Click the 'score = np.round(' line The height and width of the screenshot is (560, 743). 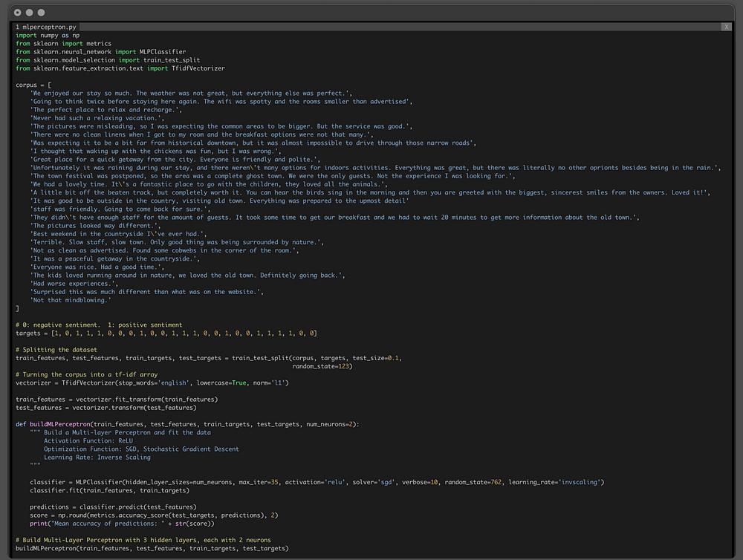click(154, 515)
